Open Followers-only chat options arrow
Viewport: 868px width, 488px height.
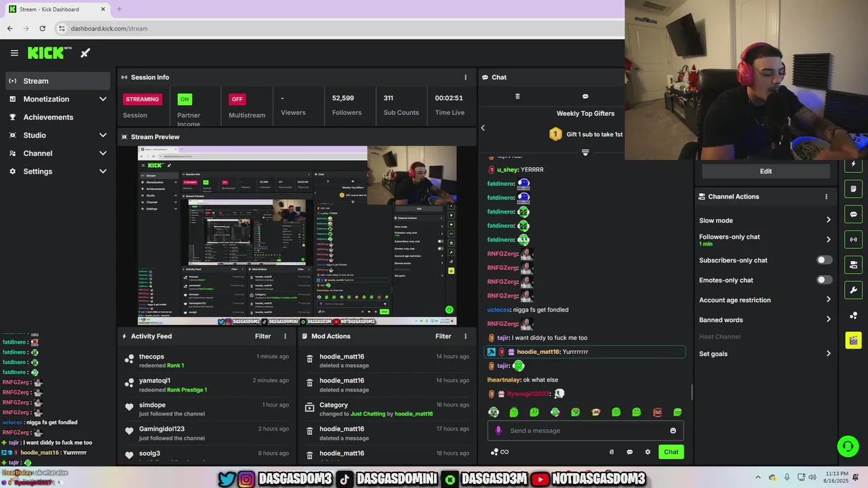[x=828, y=239]
